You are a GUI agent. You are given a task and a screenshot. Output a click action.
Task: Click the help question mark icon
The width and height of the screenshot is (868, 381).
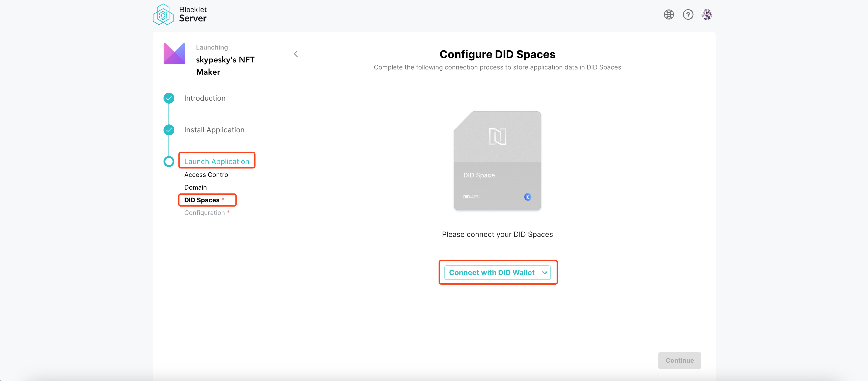click(x=688, y=14)
